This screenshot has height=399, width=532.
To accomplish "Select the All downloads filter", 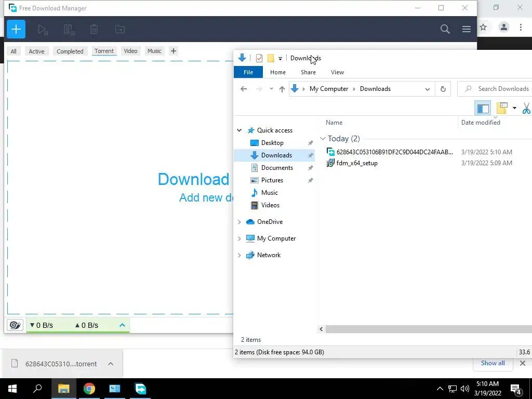I will click(x=14, y=51).
